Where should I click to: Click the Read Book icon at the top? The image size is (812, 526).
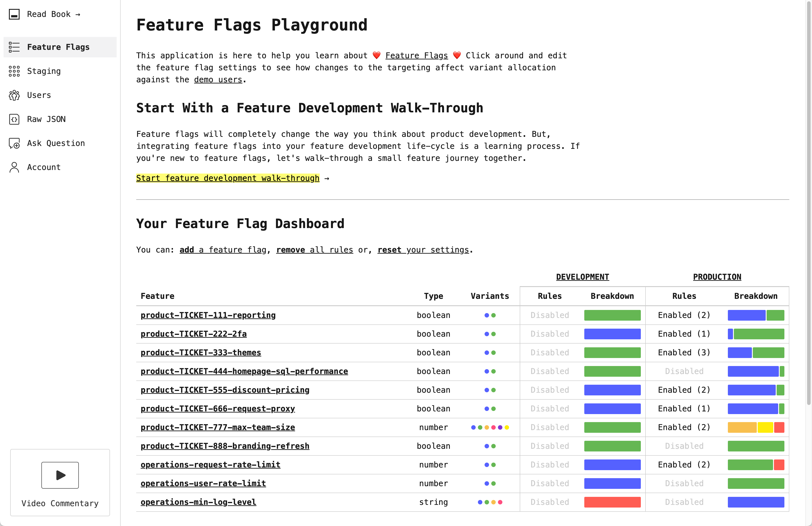(x=14, y=14)
